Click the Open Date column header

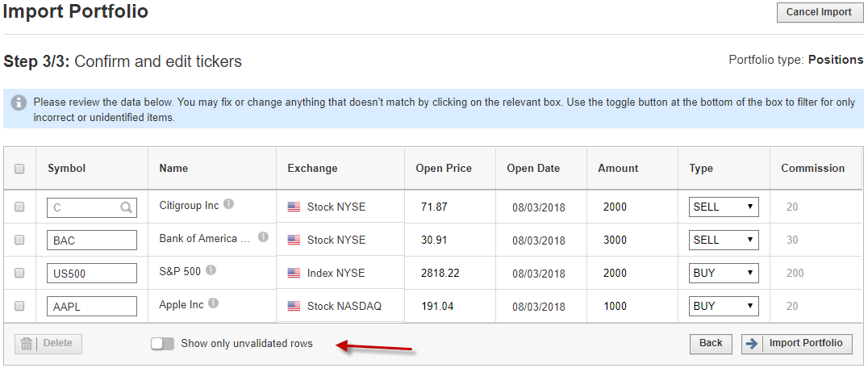(534, 168)
